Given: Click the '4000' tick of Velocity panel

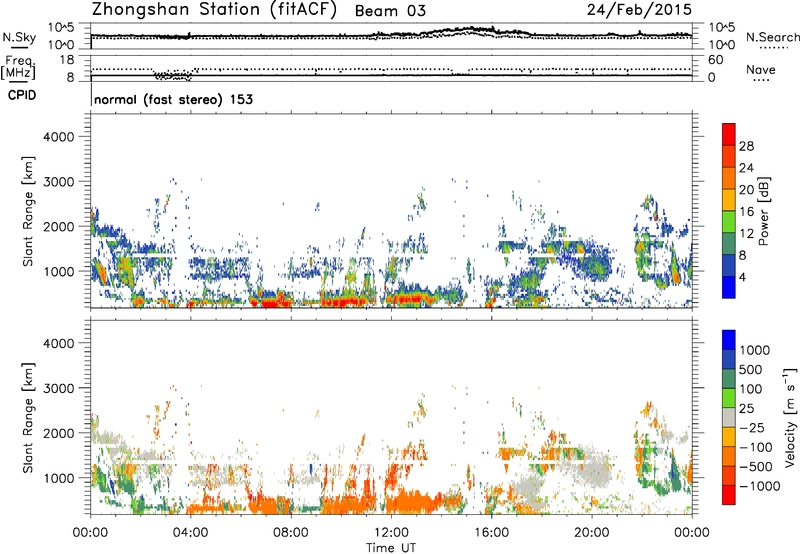Looking at the screenshot, I should tap(58, 343).
